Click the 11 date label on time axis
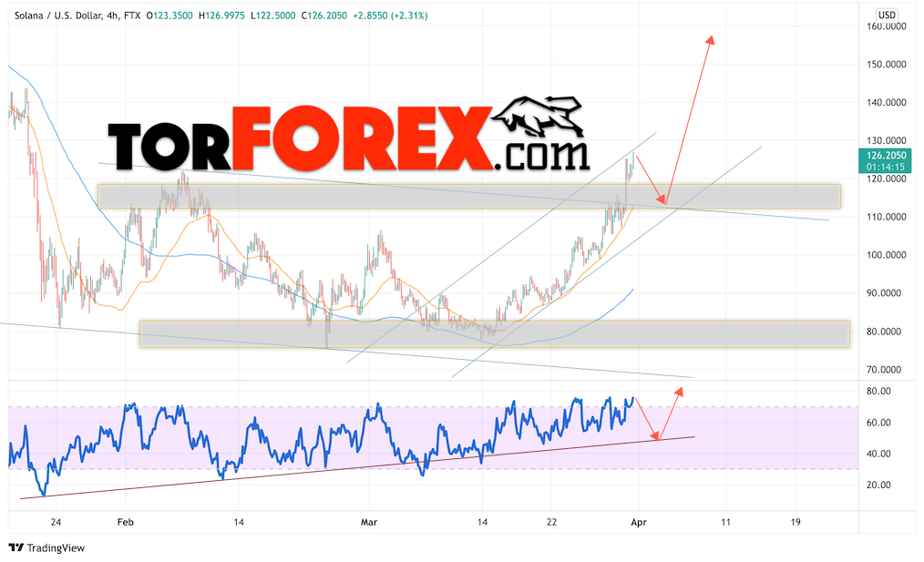Image resolution: width=924 pixels, height=562 pixels. click(725, 522)
